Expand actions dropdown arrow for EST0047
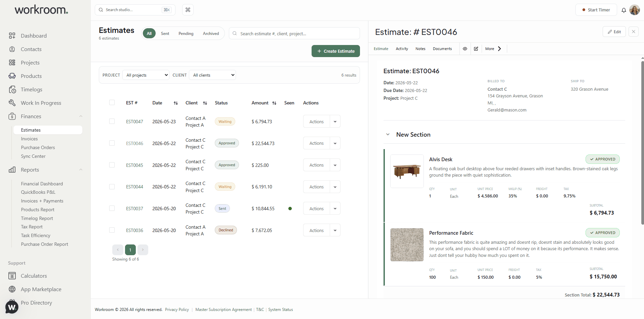The image size is (644, 319). point(335,122)
